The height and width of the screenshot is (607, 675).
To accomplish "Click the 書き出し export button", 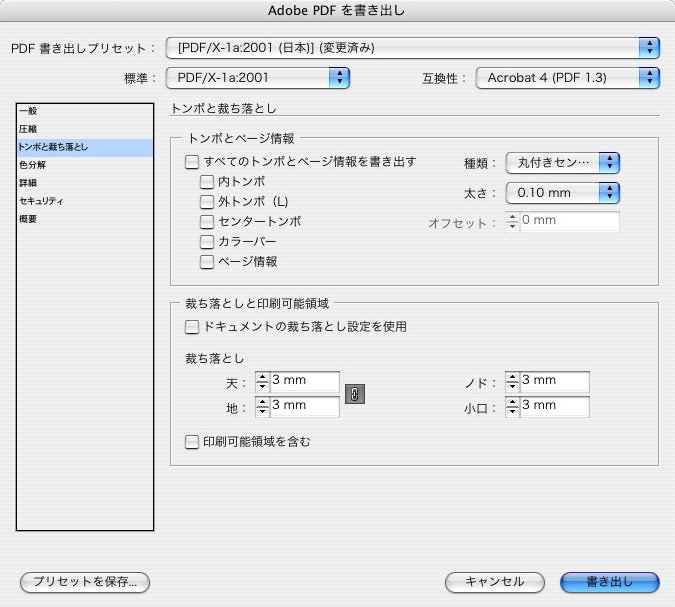I will coord(610,582).
